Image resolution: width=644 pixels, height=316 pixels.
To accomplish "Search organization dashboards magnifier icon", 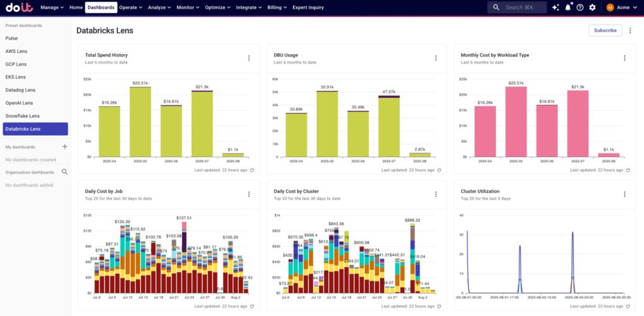I will (65, 172).
